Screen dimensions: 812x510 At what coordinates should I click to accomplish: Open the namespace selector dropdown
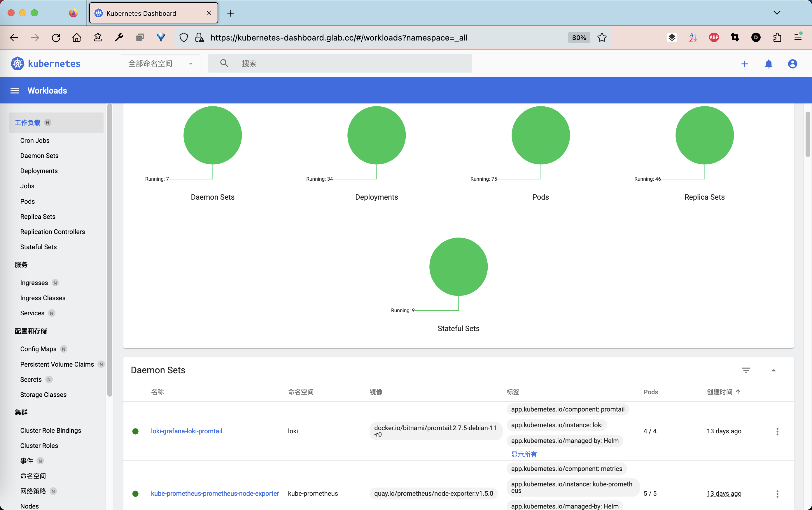coord(160,63)
